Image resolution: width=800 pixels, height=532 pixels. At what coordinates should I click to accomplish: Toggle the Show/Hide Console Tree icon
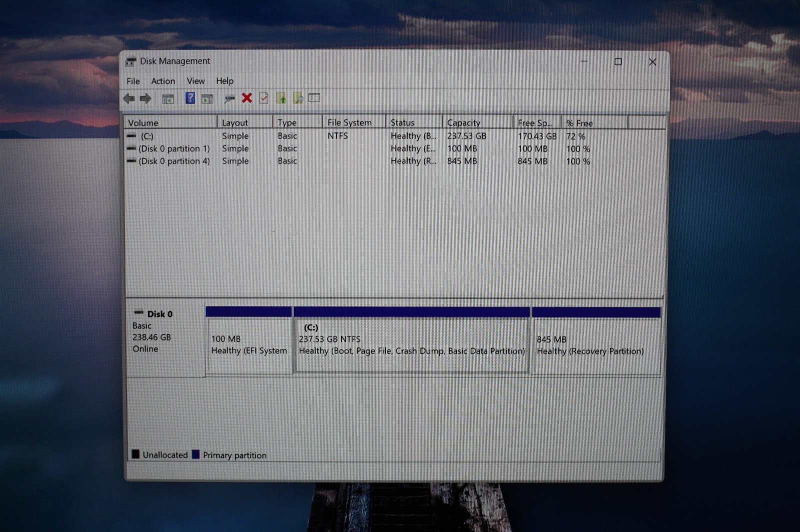point(168,98)
